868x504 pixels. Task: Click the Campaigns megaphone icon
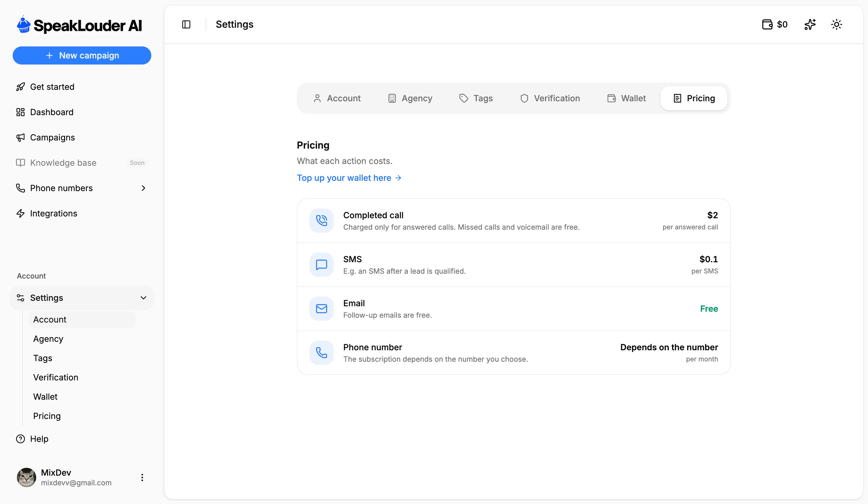21,137
